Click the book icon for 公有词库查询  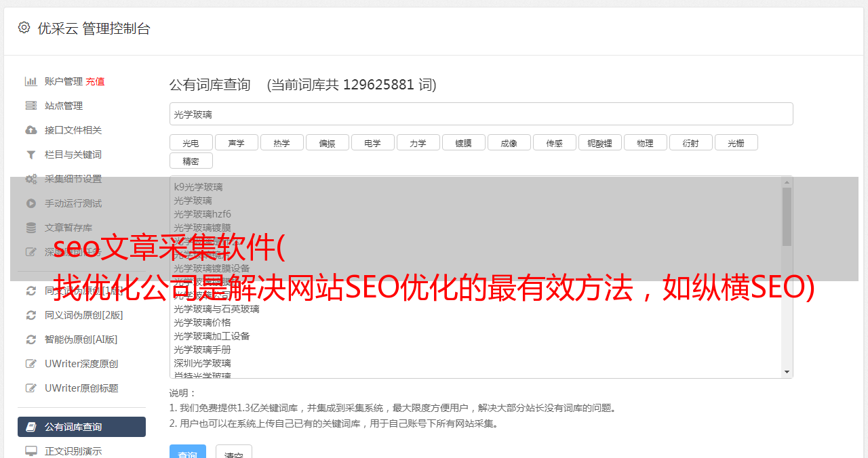31,427
